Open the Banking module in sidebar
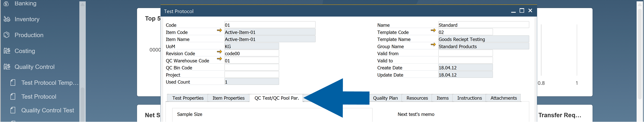This screenshot has height=122, width=644. pos(25,3)
